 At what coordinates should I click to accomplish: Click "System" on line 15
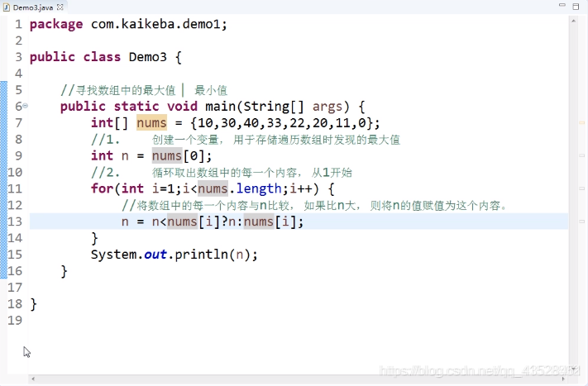[x=113, y=255]
